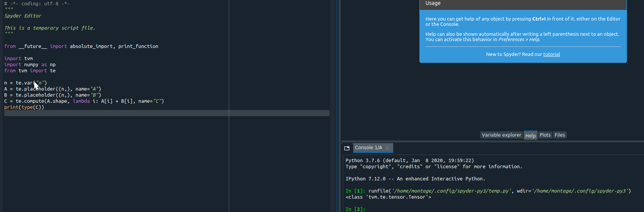Switch to the Variable explorer tab
Viewport: 644px width, 212px height.
coord(501,135)
